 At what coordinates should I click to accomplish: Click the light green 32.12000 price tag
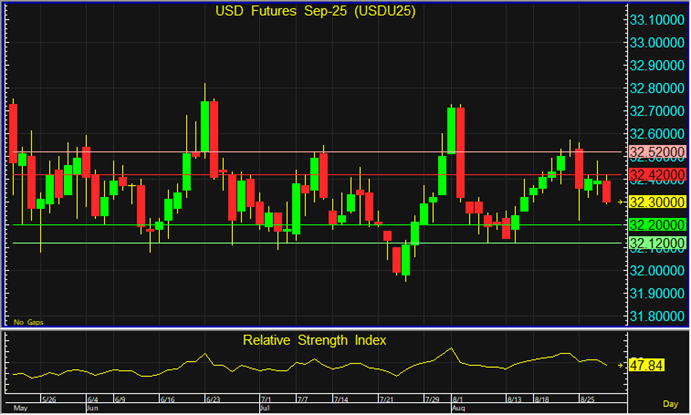pyautogui.click(x=656, y=243)
